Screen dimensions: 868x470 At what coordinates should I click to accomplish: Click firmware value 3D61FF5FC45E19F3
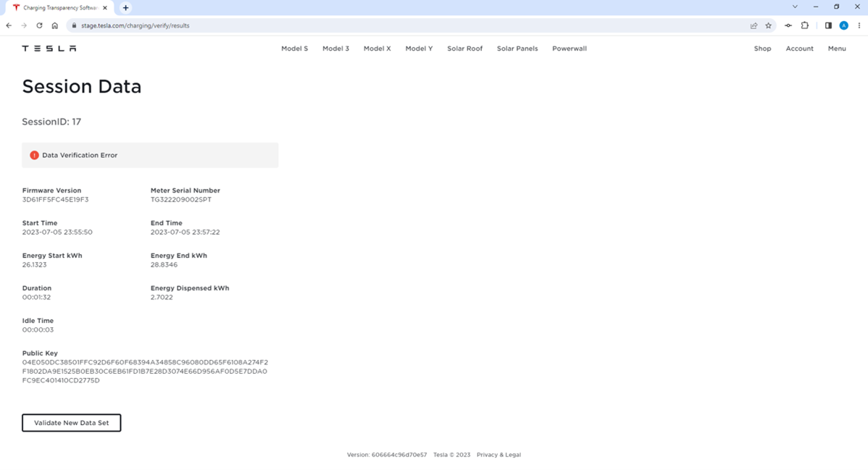55,200
